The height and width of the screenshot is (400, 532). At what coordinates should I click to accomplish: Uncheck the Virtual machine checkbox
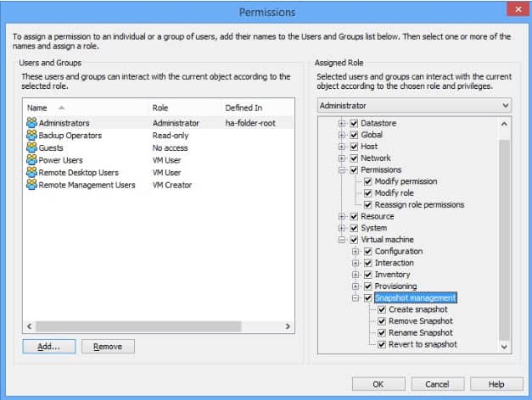[x=354, y=240]
